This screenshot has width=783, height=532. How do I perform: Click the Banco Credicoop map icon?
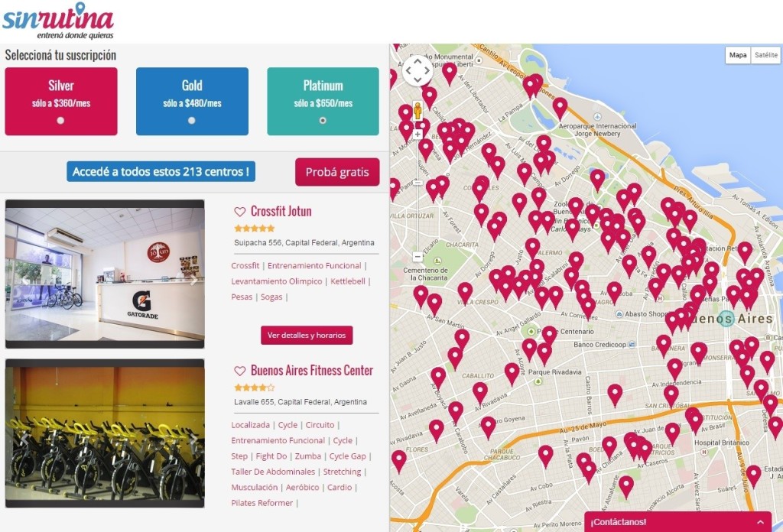[x=632, y=345]
